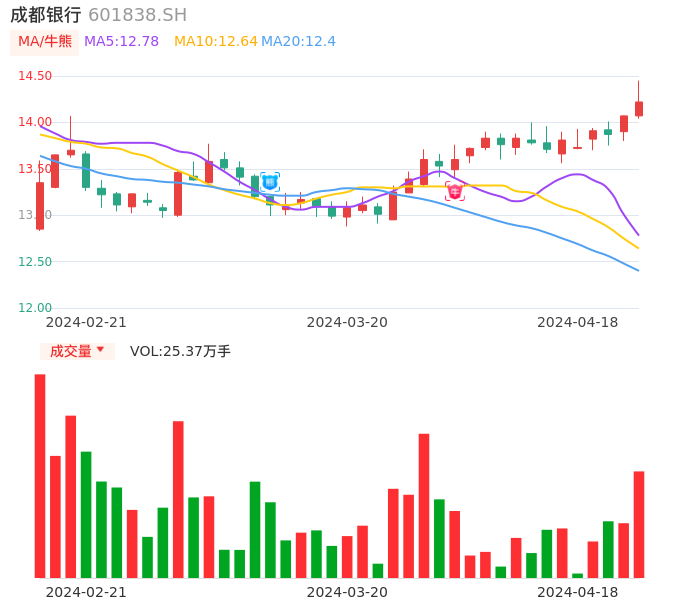Click the blue bear signal marker icon
The height and width of the screenshot is (606, 686).
point(270,182)
